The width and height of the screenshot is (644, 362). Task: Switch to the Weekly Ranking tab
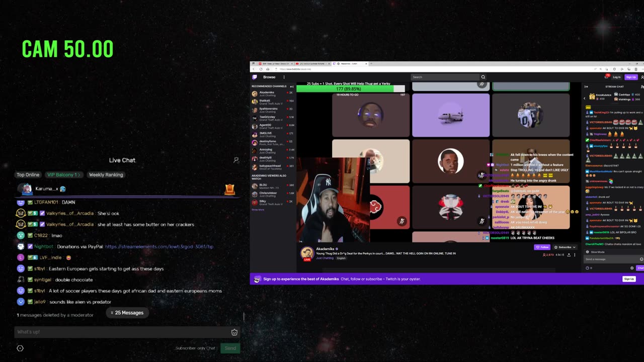point(106,175)
